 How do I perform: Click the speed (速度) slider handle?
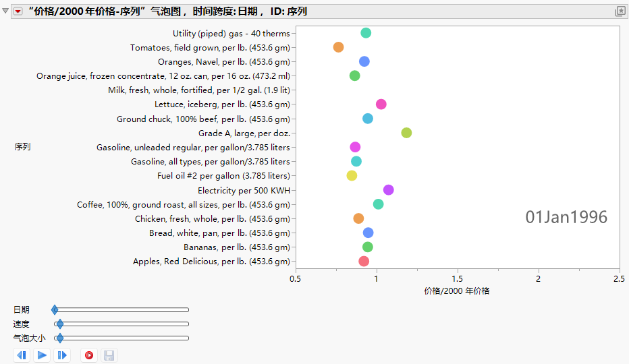(x=60, y=324)
